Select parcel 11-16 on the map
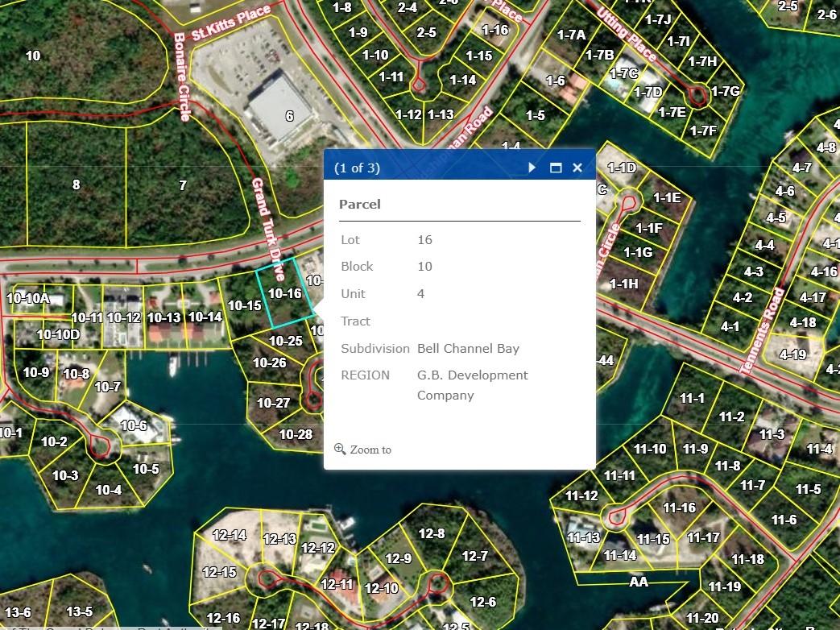 [x=679, y=508]
